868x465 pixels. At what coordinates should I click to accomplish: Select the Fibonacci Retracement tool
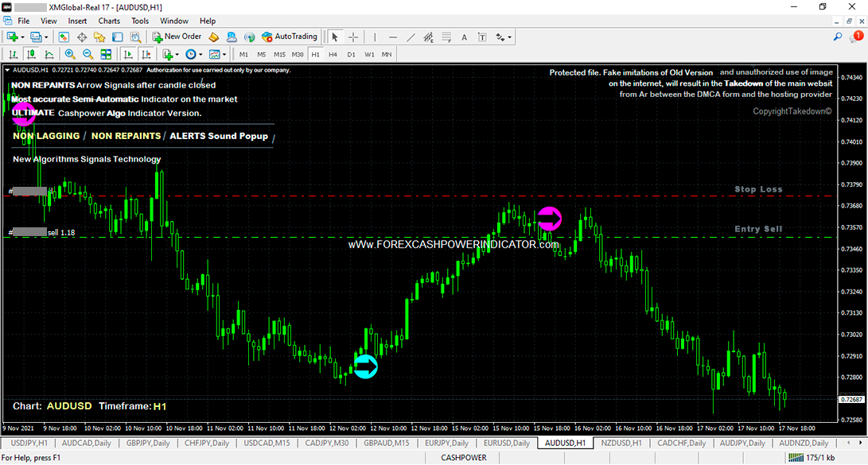click(x=446, y=37)
